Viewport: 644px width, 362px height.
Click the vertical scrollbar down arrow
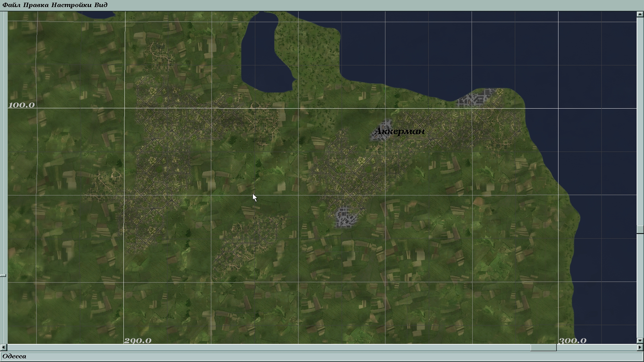(640, 341)
